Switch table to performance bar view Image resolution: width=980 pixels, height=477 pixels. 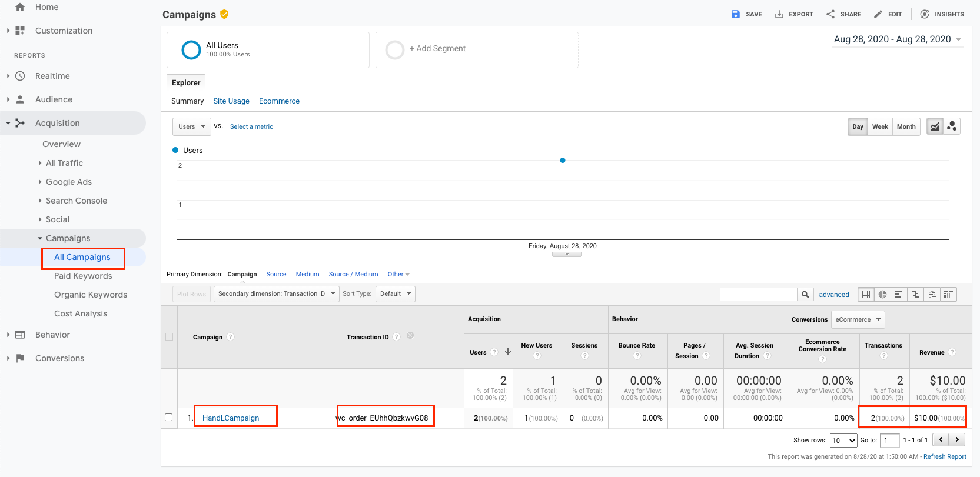tap(899, 295)
